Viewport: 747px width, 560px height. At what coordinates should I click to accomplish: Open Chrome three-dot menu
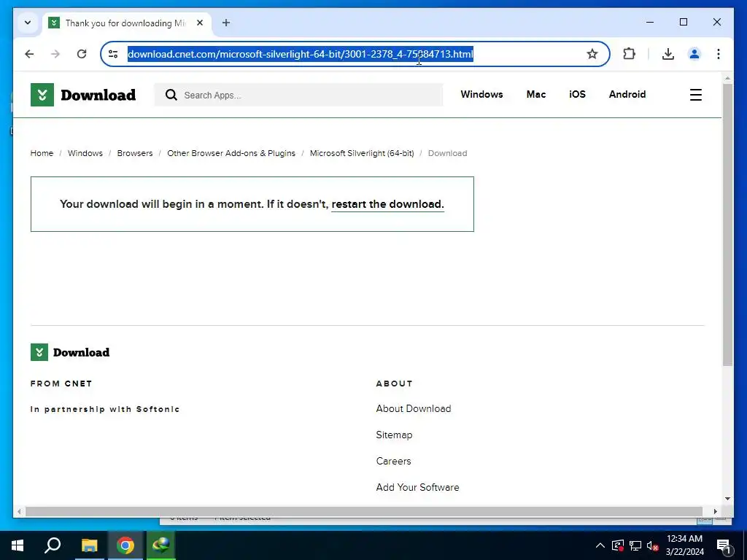pyautogui.click(x=719, y=54)
